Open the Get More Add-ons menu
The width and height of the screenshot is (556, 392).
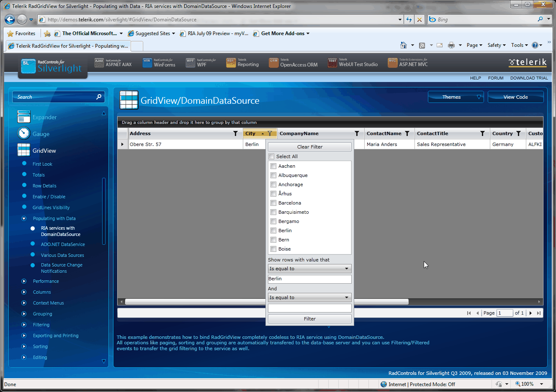pos(281,33)
